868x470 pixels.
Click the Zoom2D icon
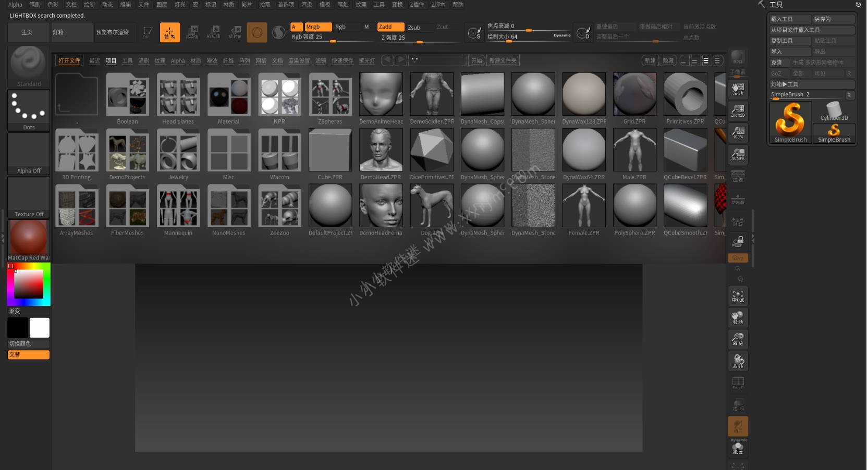tap(738, 110)
